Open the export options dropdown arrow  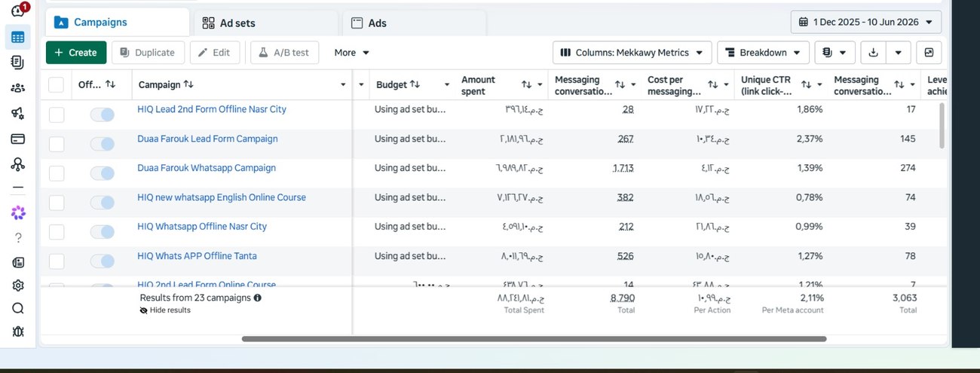click(x=898, y=53)
